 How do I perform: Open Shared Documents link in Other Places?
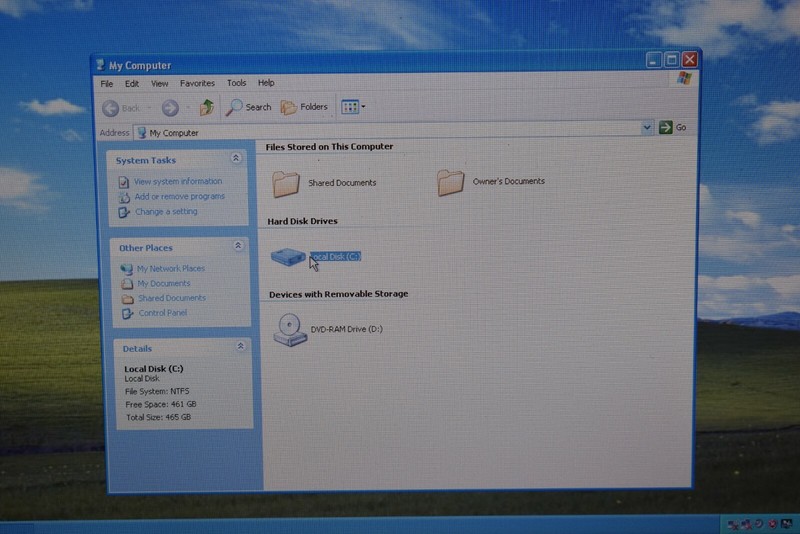(x=172, y=298)
